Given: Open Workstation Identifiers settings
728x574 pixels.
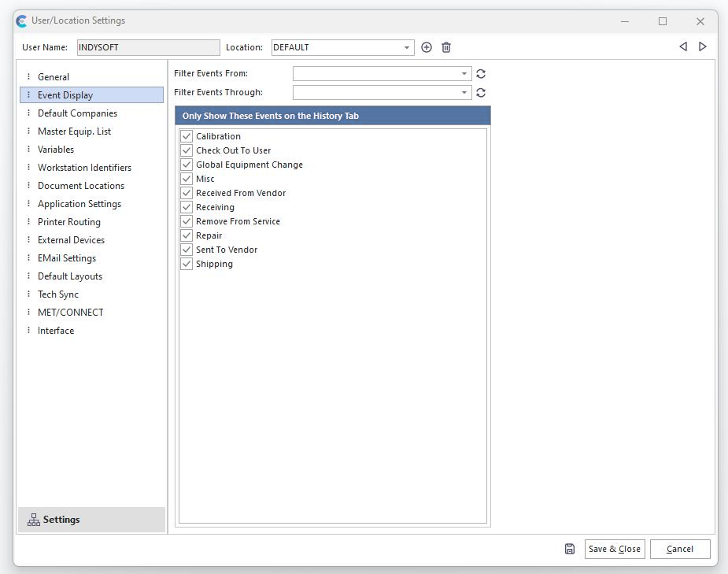Looking at the screenshot, I should [x=92, y=167].
